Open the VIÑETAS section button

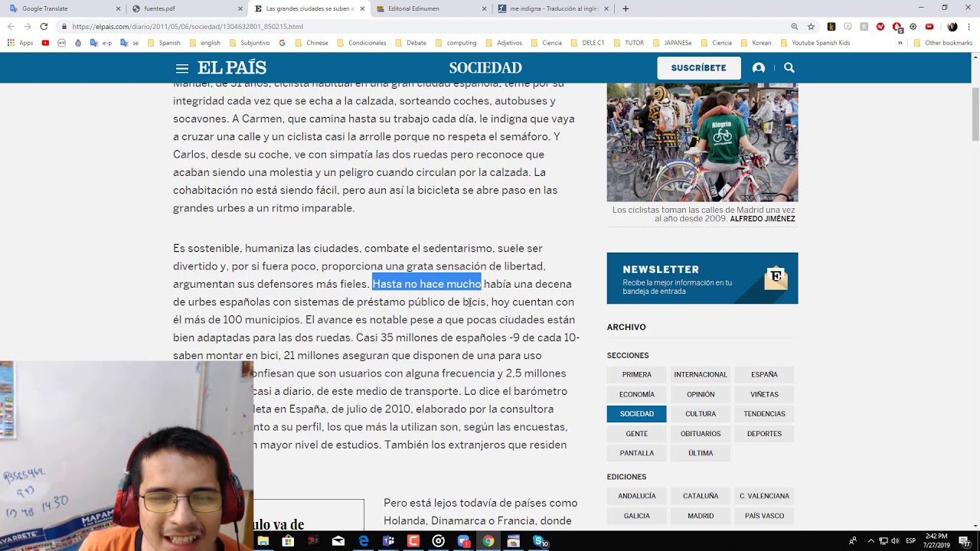coord(764,394)
